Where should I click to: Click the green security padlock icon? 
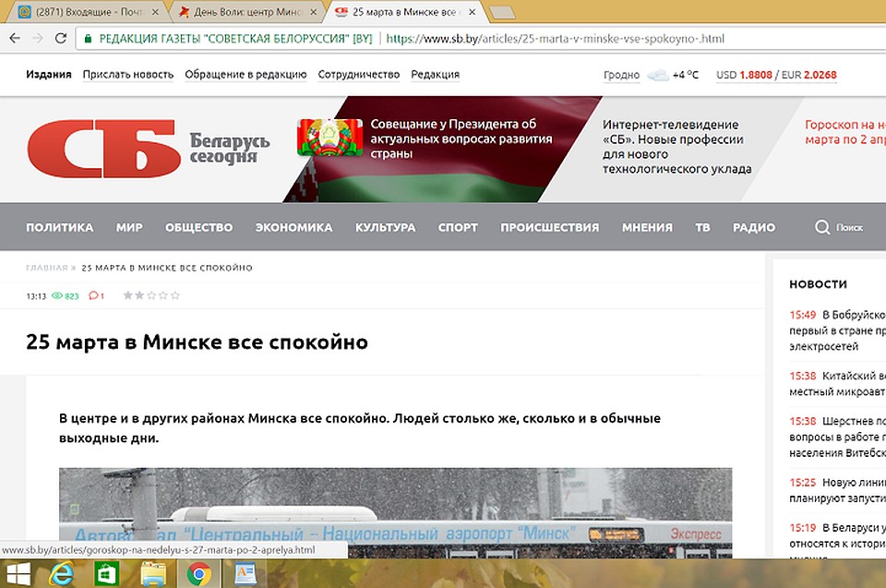pos(88,39)
